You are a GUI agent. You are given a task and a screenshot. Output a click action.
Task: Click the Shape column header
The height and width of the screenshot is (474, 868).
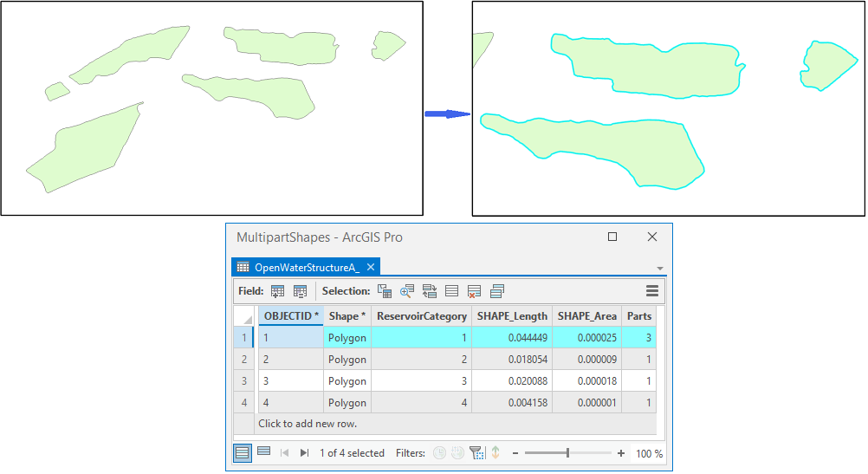click(347, 316)
